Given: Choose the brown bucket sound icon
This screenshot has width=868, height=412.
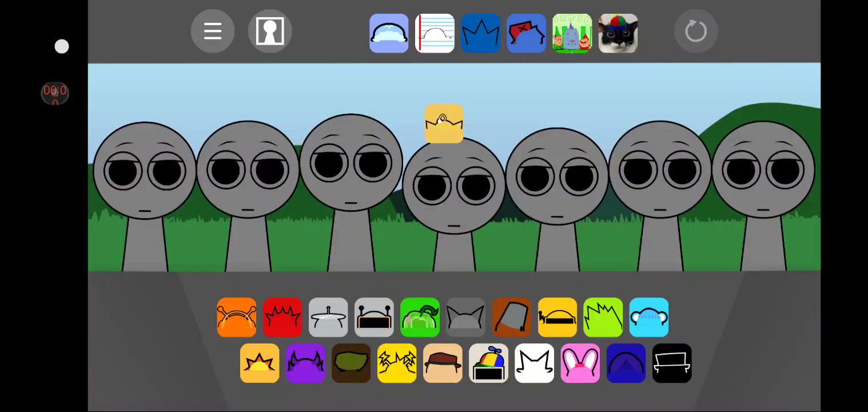Looking at the screenshot, I should pos(511,318).
